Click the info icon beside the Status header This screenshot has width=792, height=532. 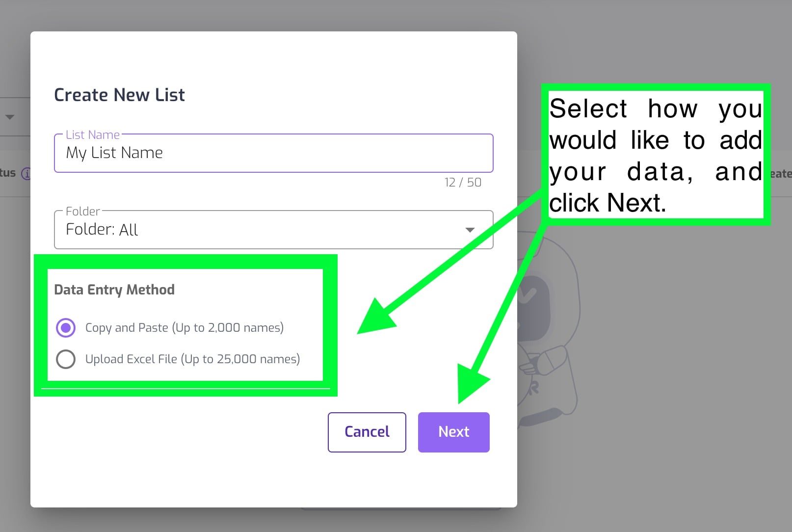[27, 173]
